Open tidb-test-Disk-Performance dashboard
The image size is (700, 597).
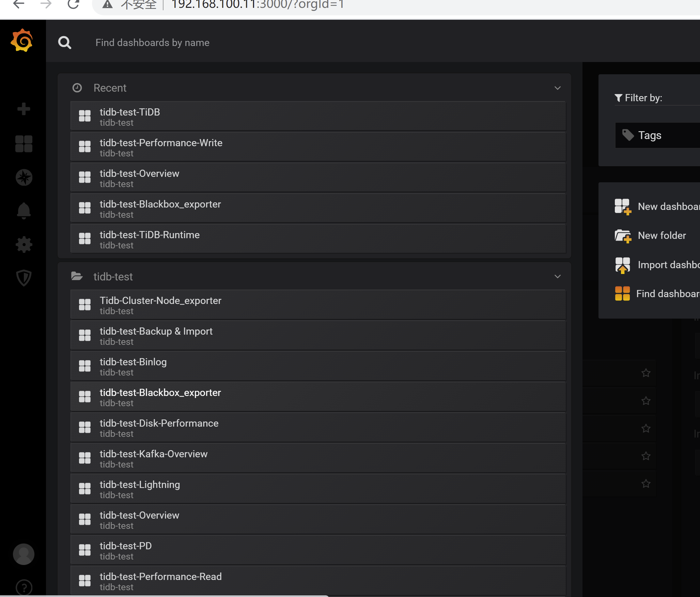pos(318,427)
